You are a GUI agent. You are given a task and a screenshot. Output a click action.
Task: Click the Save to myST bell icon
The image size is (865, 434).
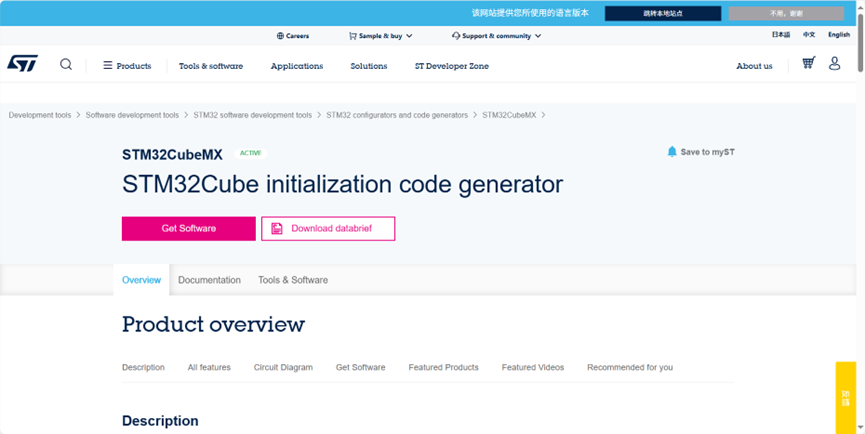[671, 152]
